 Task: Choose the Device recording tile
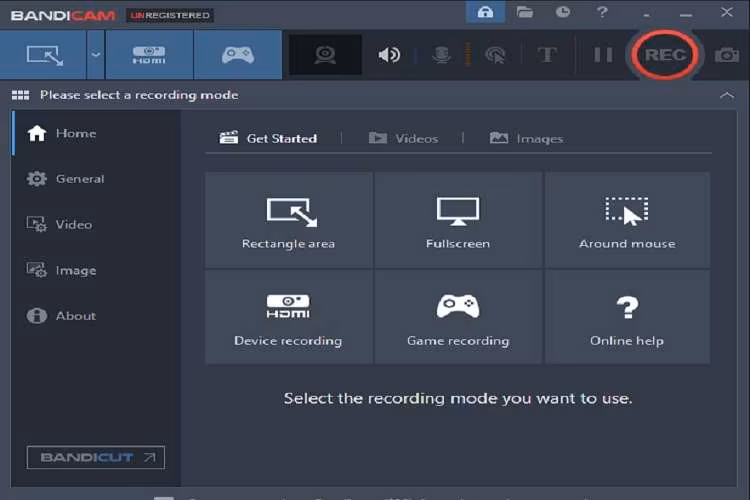288,317
